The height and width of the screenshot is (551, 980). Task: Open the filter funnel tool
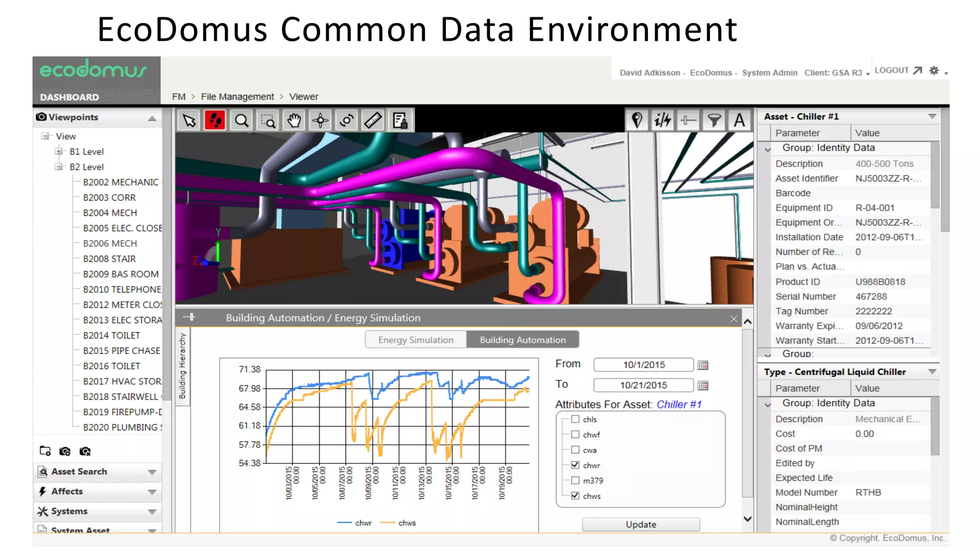(x=714, y=120)
